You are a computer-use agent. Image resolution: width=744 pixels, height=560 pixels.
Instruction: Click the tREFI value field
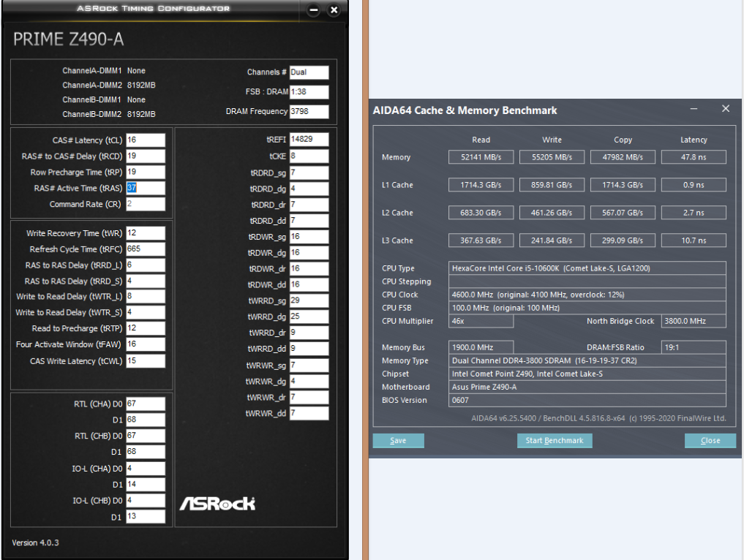click(309, 140)
